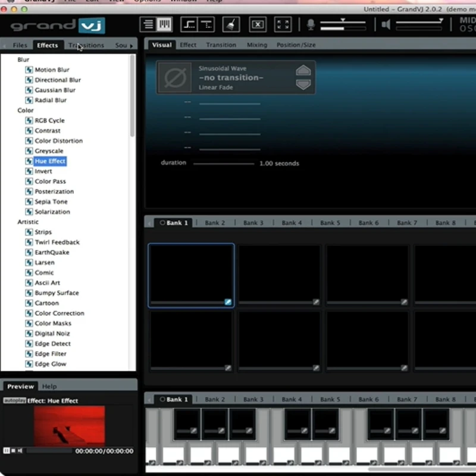Stop the effect preview playback
The height and width of the screenshot is (476, 476).
13,451
